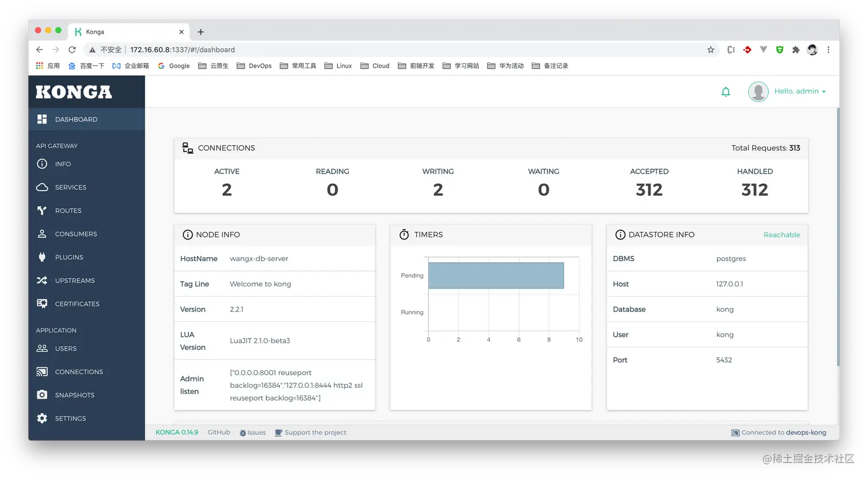Click the Pending bar in Timers chart

tap(496, 275)
